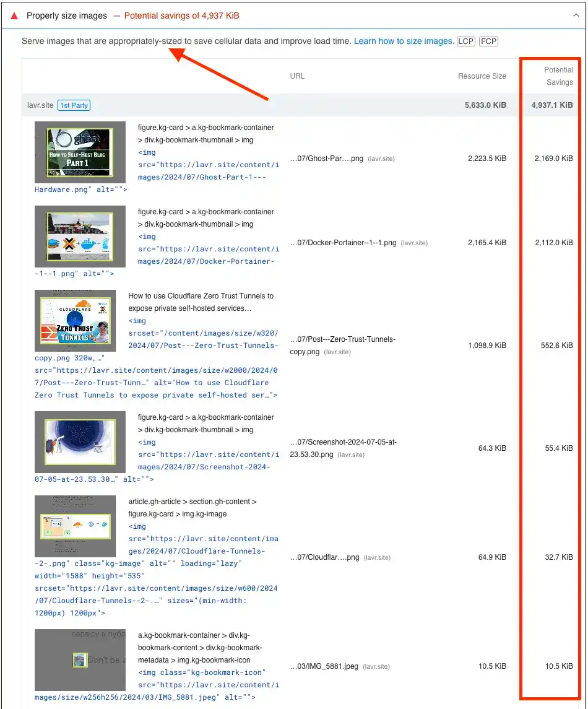Open the IMG_5881.jpeg URL link
Viewport: 588px width, 709px height.
pyautogui.click(x=324, y=666)
